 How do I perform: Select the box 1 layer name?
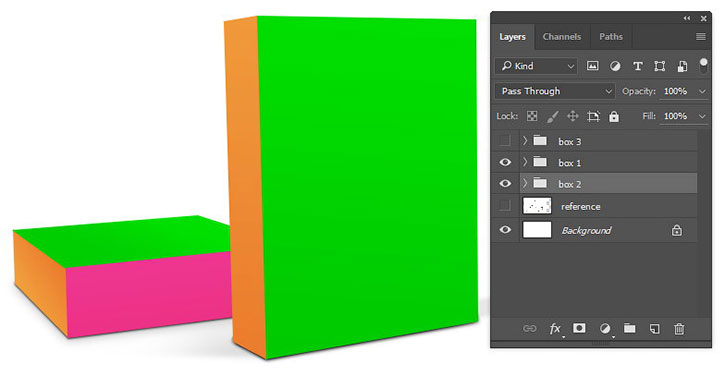570,163
